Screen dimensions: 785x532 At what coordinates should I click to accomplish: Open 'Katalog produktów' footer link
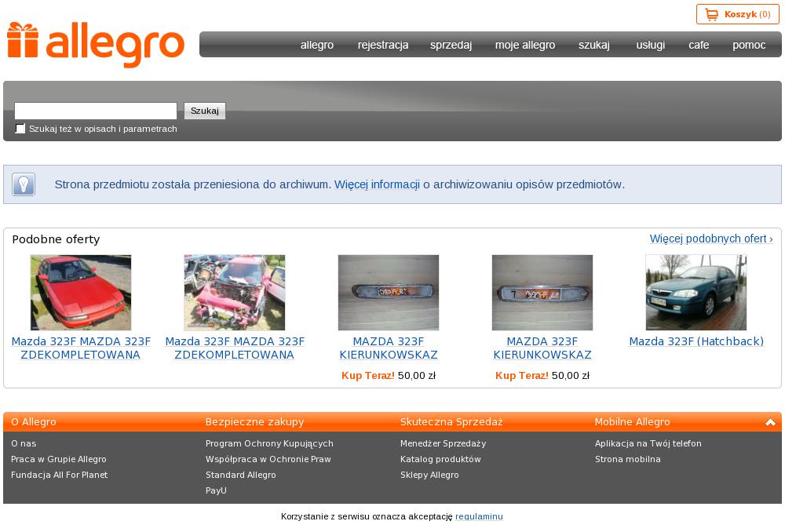click(440, 459)
